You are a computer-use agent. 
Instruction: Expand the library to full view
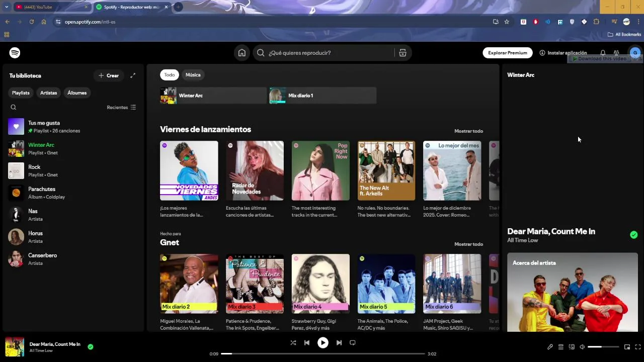133,75
